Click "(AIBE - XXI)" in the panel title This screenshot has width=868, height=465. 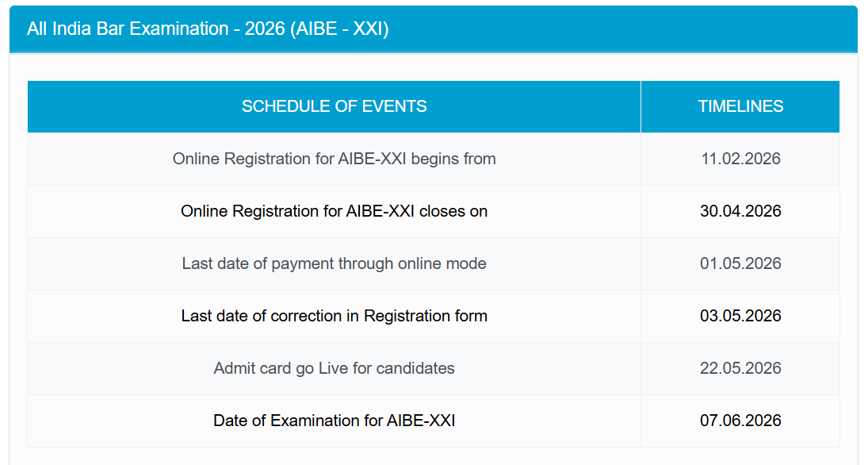point(339,29)
